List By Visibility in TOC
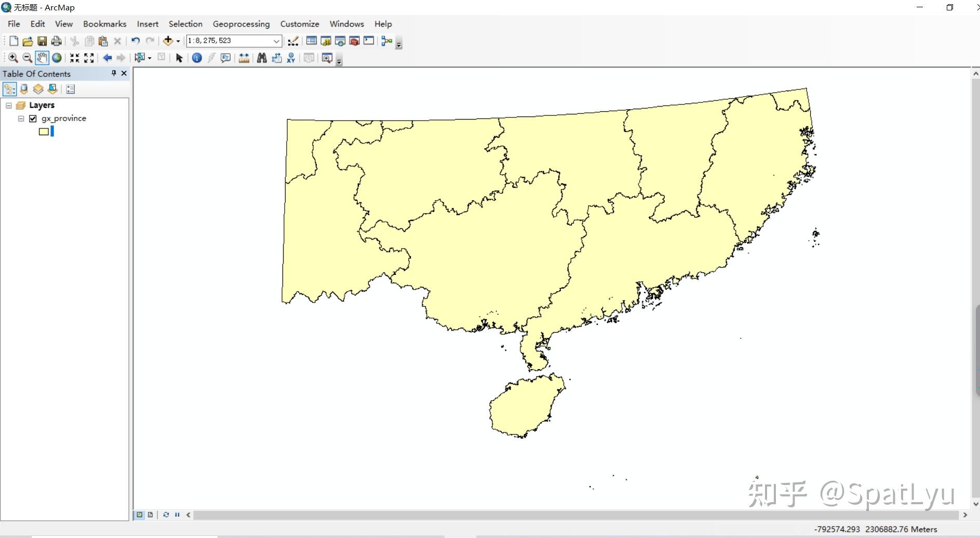This screenshot has height=538, width=980. click(38, 89)
